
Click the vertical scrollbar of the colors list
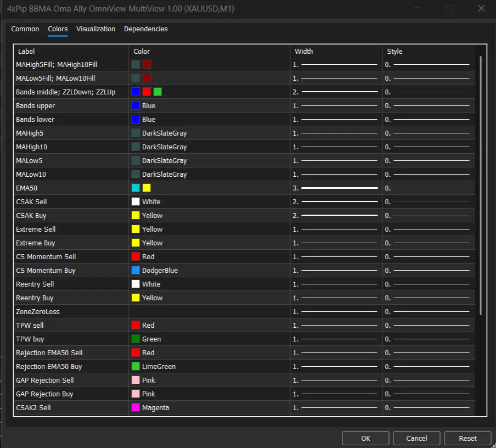tap(481, 186)
